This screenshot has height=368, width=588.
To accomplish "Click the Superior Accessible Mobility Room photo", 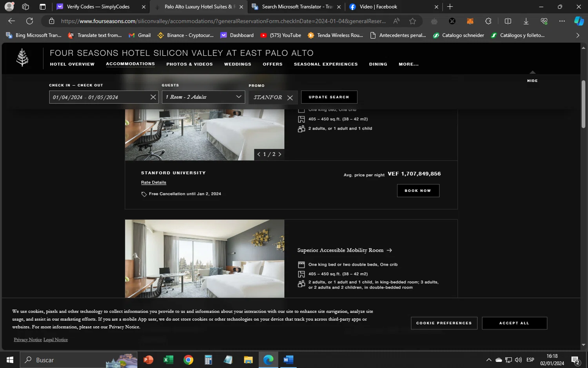I will pyautogui.click(x=205, y=259).
